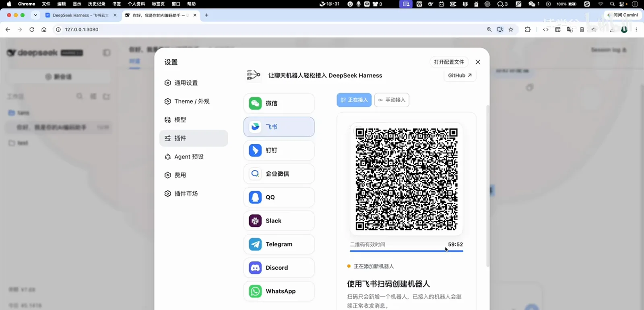This screenshot has width=644, height=310.
Task: Select the Slack plugin
Action: coord(279,221)
